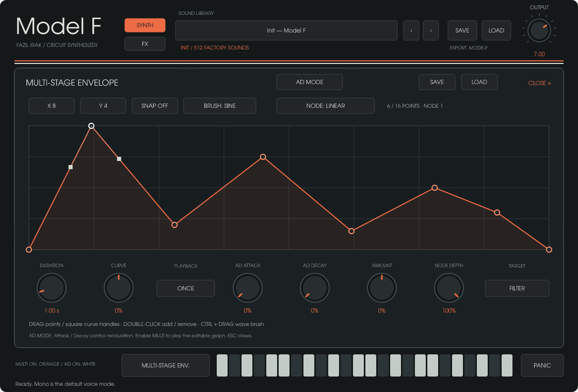Screen dimensions: 578x392
Task: Toggle the SNAP OFF button
Action: pyautogui.click(x=155, y=106)
